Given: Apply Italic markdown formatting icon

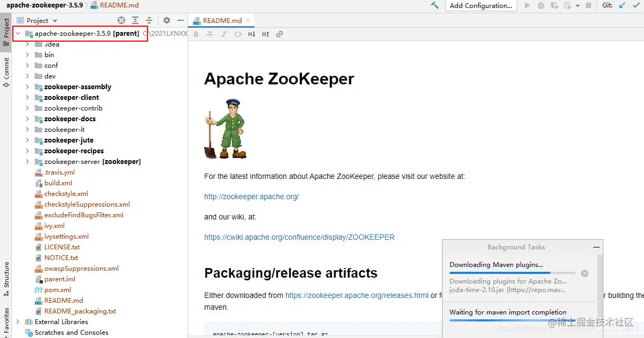Looking at the screenshot, I should point(224,34).
